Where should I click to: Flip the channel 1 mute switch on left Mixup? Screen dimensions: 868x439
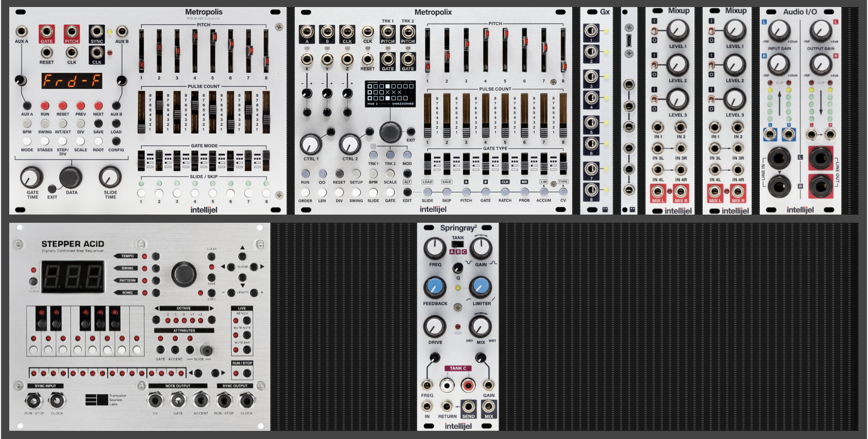pyautogui.click(x=654, y=31)
